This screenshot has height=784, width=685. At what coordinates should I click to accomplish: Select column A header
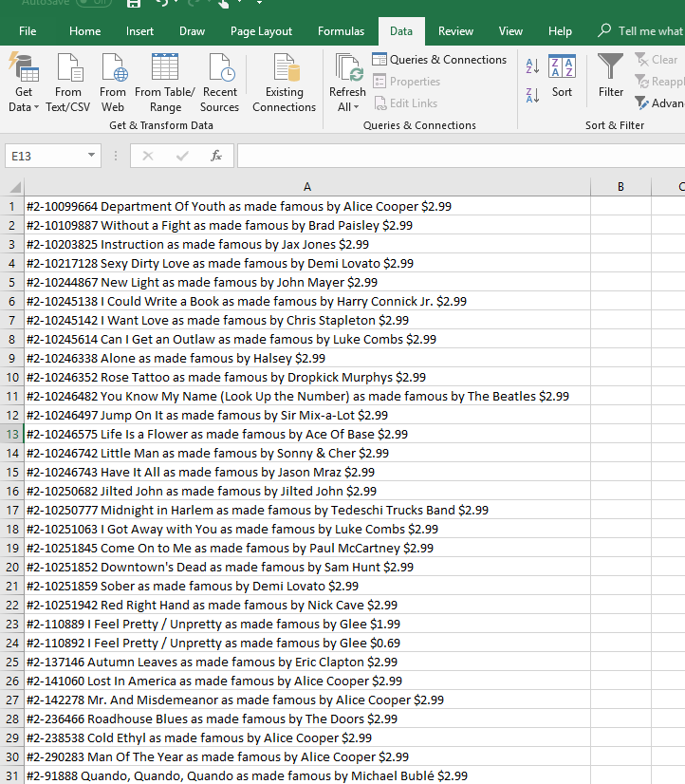(306, 187)
